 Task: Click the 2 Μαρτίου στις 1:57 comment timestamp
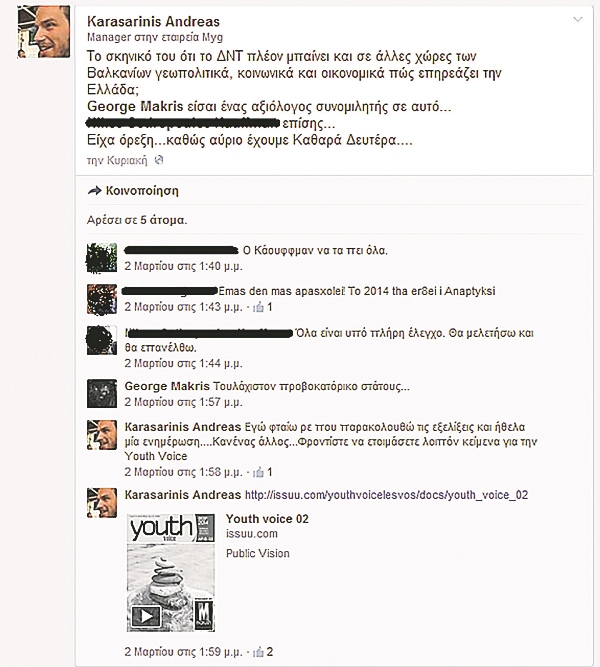tap(183, 402)
